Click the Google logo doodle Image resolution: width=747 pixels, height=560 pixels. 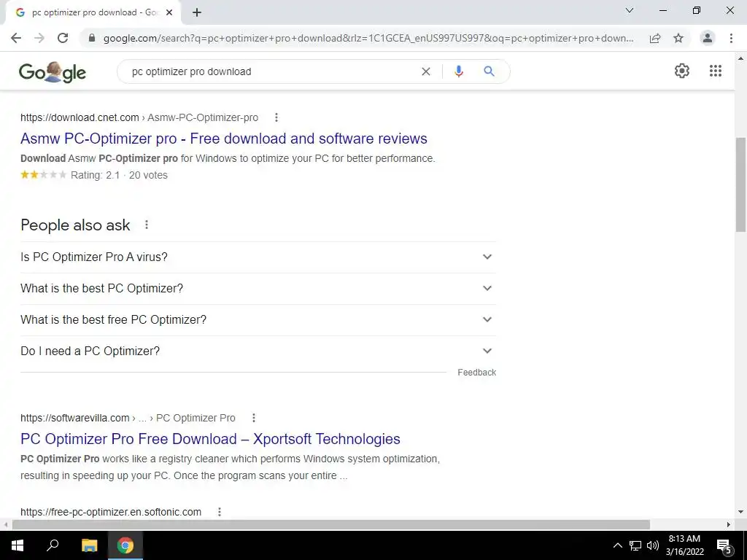tap(53, 72)
